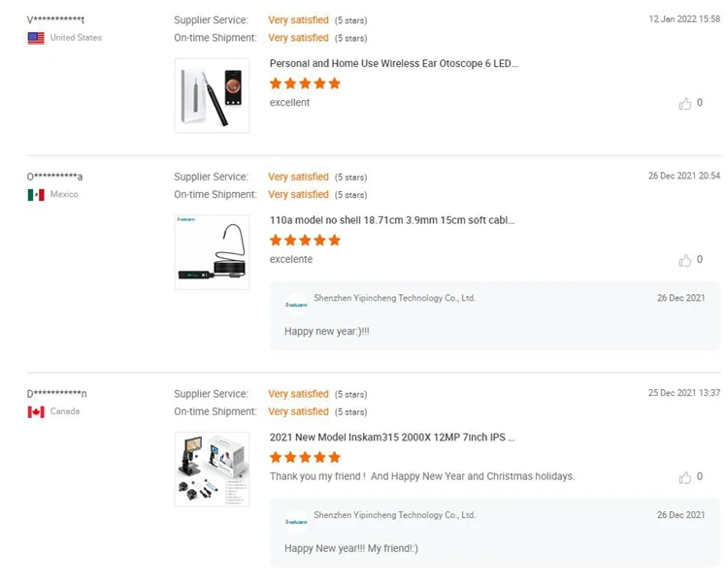The image size is (728, 585).
Task: Open "Personal and Home Use Wireless Ear Otoscope" link
Action: pos(393,64)
